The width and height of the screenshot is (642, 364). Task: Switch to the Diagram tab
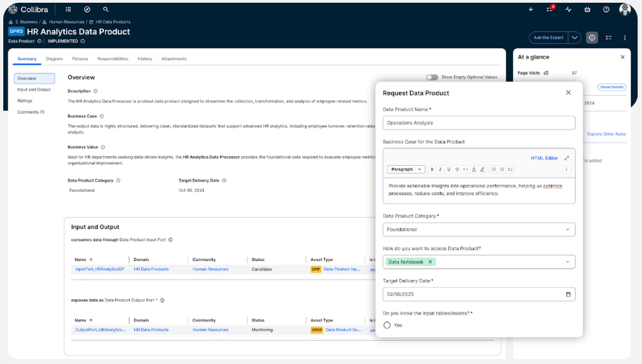point(54,59)
